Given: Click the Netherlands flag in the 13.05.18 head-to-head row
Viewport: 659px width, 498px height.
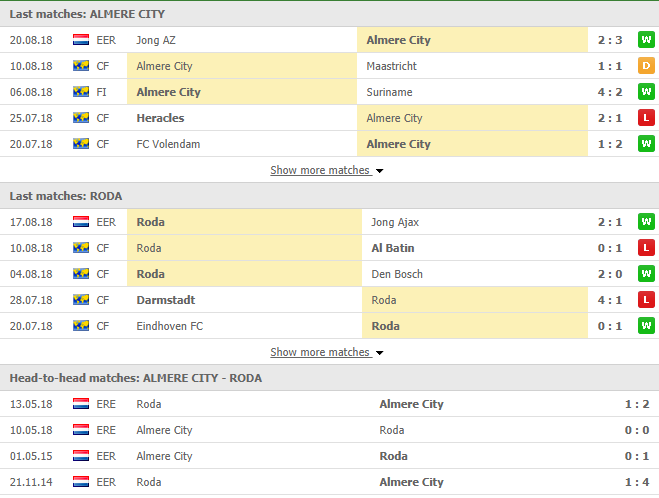Looking at the screenshot, I should click(x=81, y=404).
